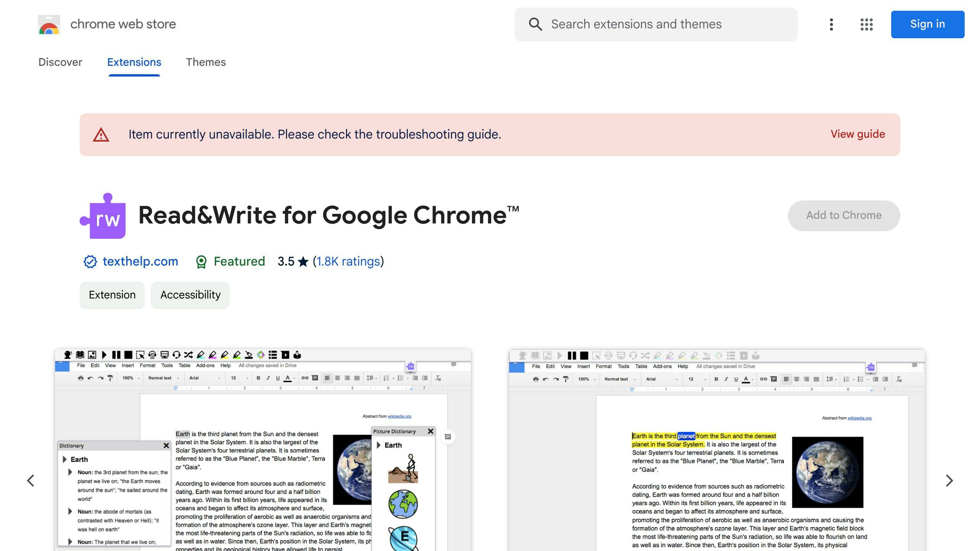Screen dimensions: 980x551
Task: Open the Chrome Web Store apps grid icon
Action: (866, 24)
